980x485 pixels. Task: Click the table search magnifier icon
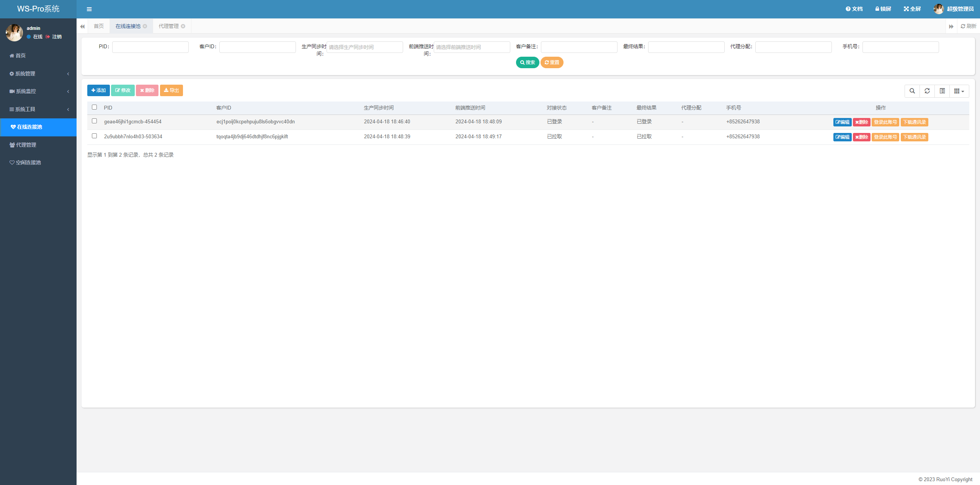pos(912,91)
